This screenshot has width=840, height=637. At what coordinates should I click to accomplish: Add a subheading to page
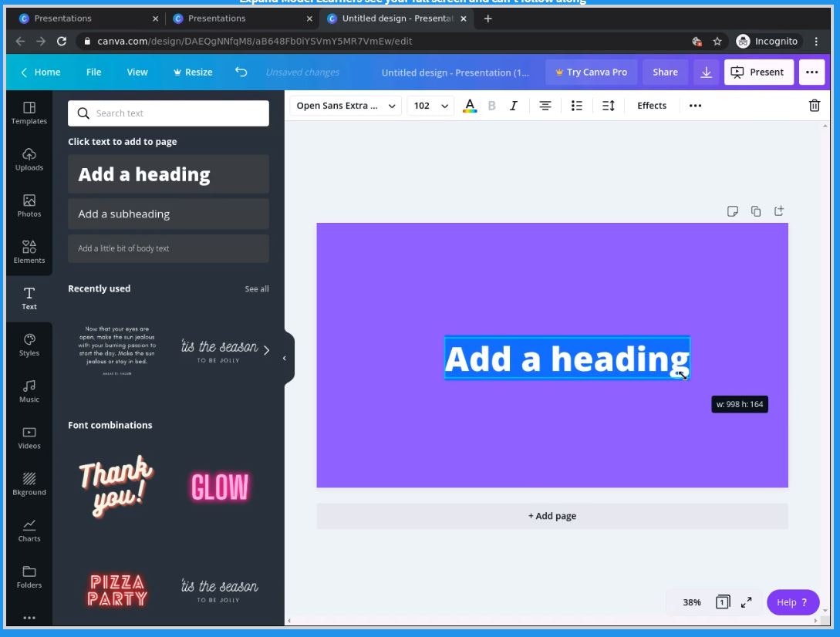[x=168, y=214]
